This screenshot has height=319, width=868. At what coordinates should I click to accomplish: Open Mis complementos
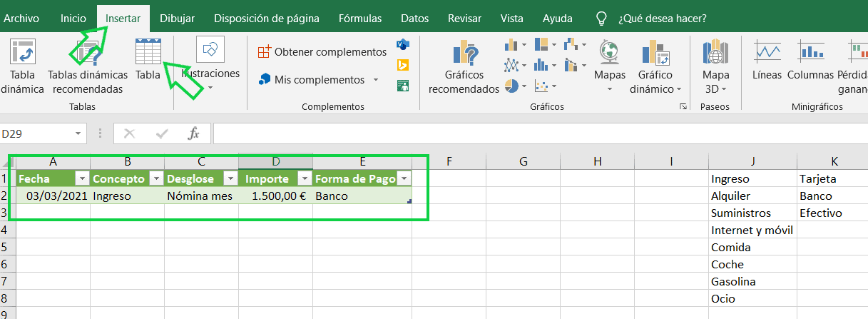coord(312,80)
